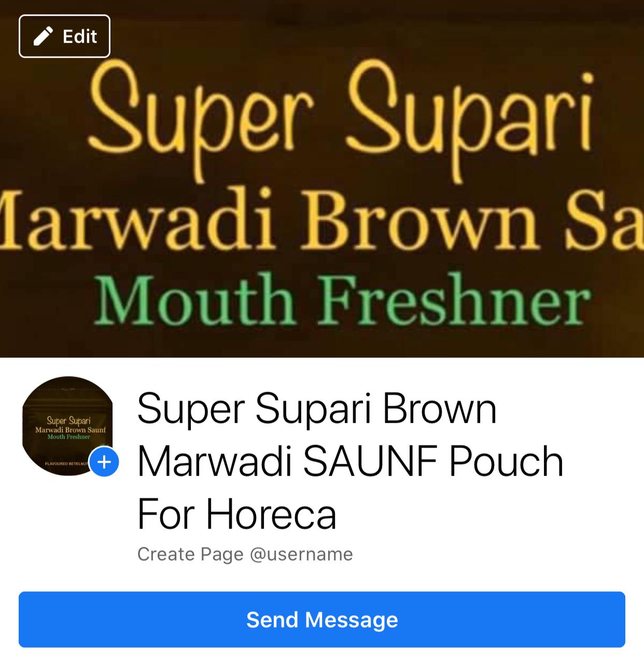The image size is (644, 657).
Task: Click the Send Message button
Action: pos(322,620)
